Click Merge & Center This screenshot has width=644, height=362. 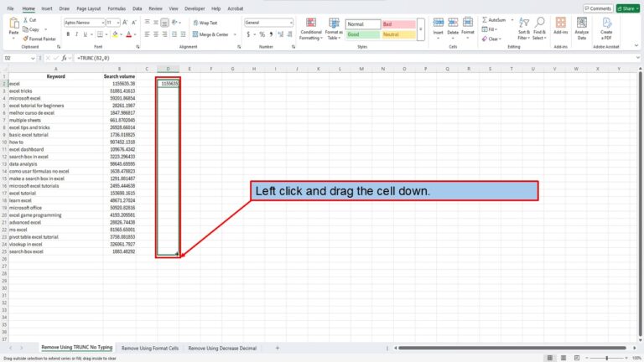click(x=210, y=34)
